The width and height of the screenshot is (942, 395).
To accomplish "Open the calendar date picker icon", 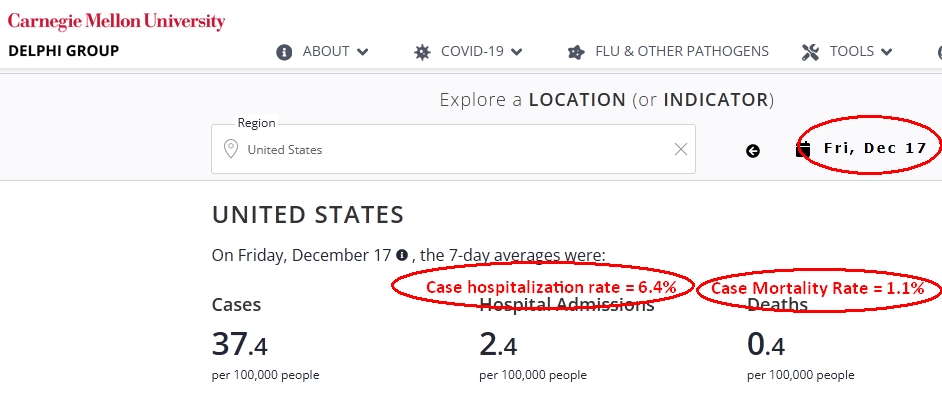I will tap(803, 149).
